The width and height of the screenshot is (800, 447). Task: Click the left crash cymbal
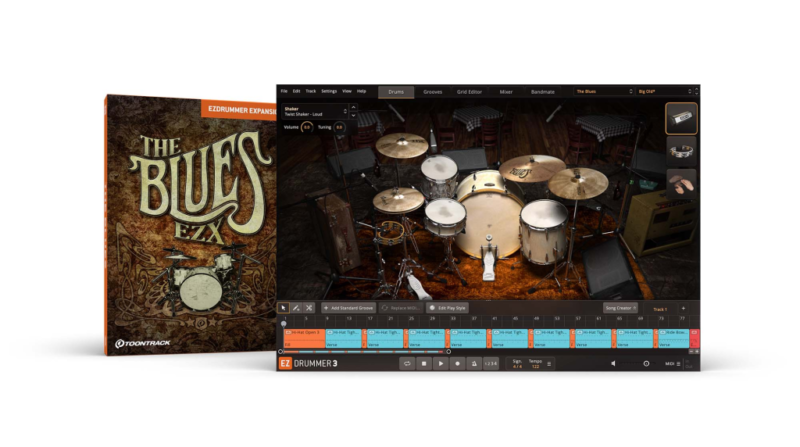402,145
